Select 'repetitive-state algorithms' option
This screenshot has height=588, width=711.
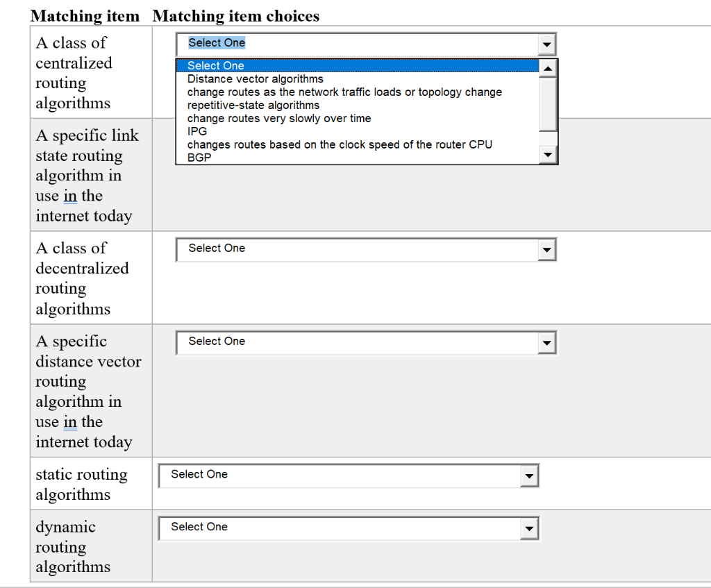[x=358, y=106]
